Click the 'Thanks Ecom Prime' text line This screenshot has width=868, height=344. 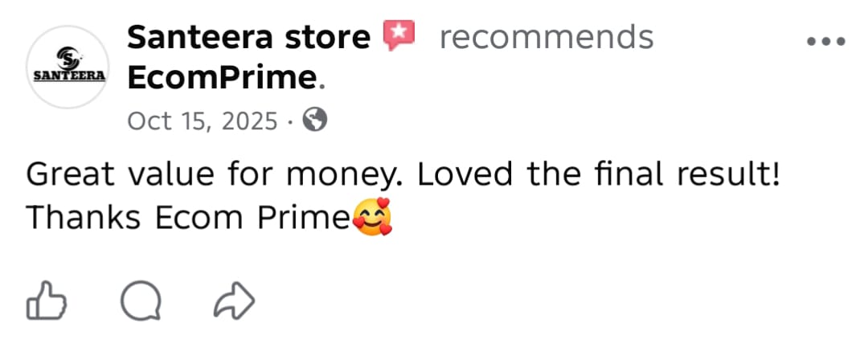pos(187,218)
